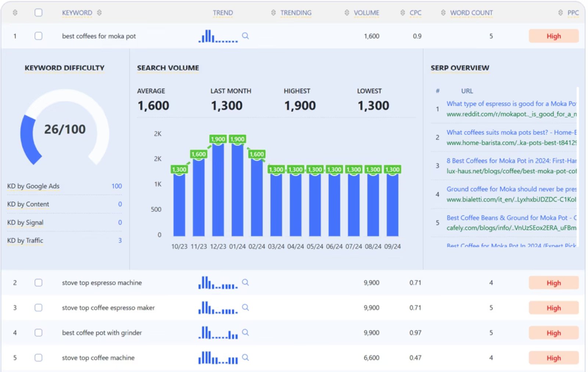588x372 pixels.
Task: Click the magnifier icon for stove top coffee machine
Action: point(245,357)
